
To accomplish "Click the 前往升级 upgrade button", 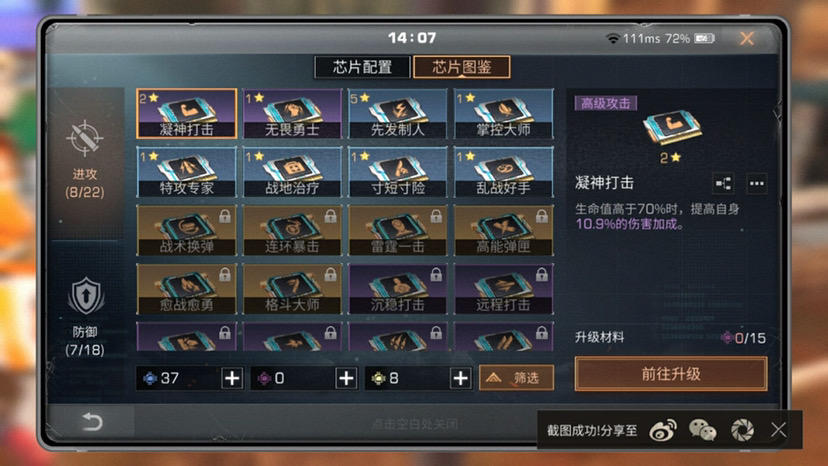I will (671, 374).
